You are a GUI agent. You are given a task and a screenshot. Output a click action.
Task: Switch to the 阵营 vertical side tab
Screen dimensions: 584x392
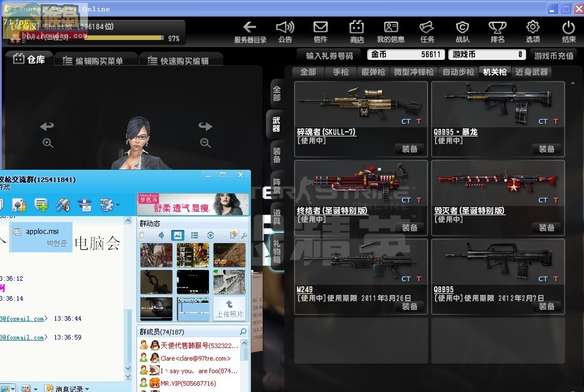(276, 186)
